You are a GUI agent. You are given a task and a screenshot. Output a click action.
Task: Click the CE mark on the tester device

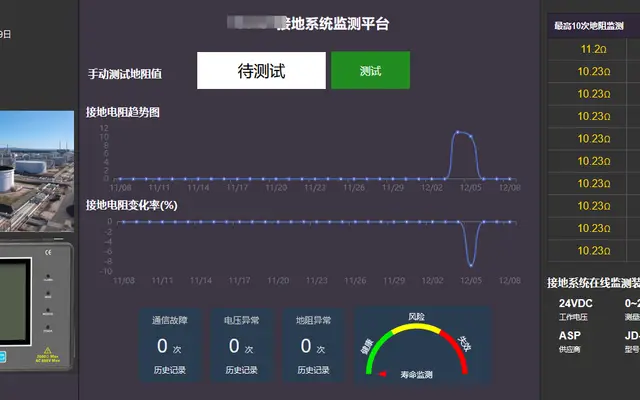[x=48, y=252]
